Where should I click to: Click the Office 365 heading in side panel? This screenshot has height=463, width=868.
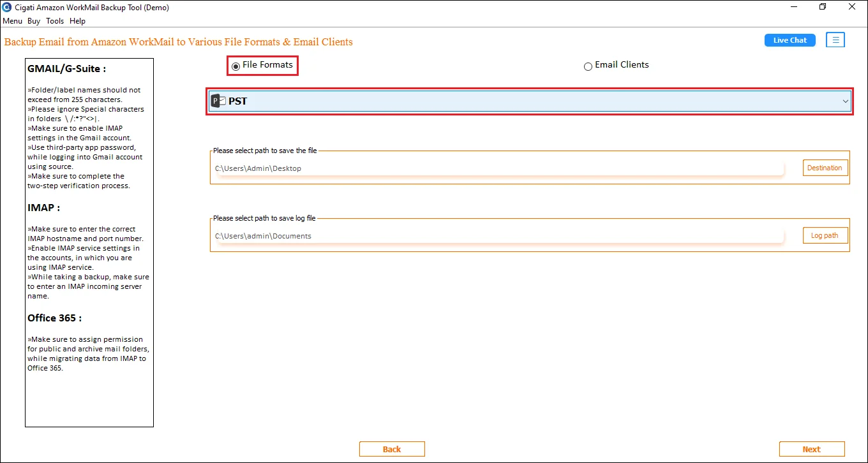click(x=54, y=318)
